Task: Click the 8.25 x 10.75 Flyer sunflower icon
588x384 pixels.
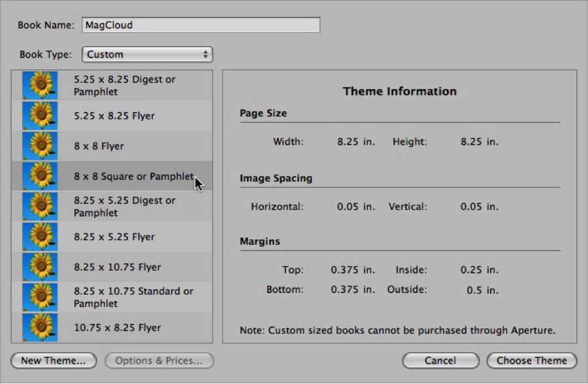Action: pos(40,267)
